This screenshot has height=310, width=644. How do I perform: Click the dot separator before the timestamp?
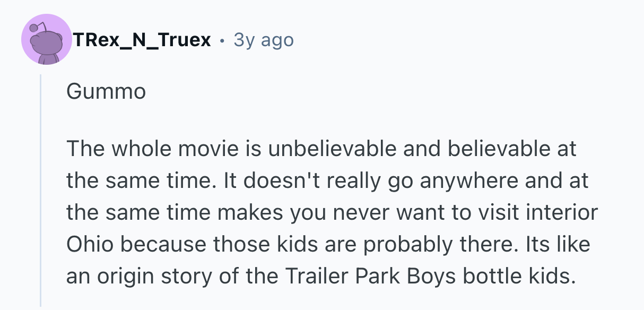[x=222, y=40]
